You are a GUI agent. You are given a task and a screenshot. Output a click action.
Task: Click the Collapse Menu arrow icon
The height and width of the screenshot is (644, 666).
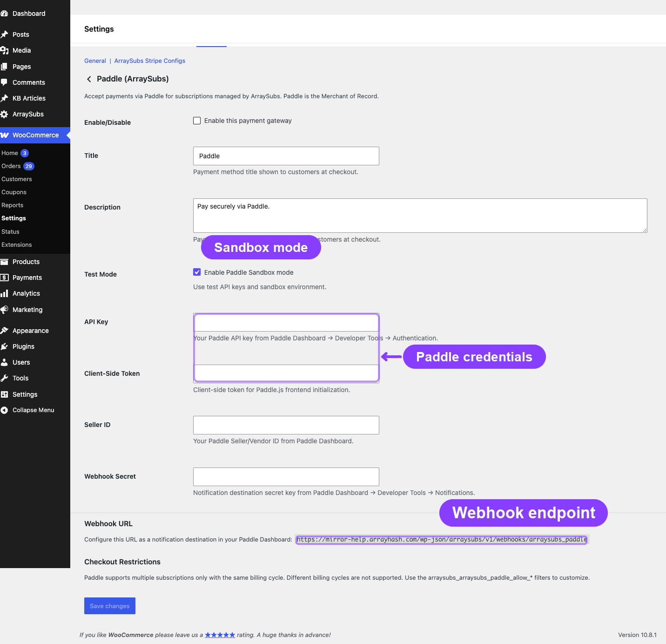(4, 410)
